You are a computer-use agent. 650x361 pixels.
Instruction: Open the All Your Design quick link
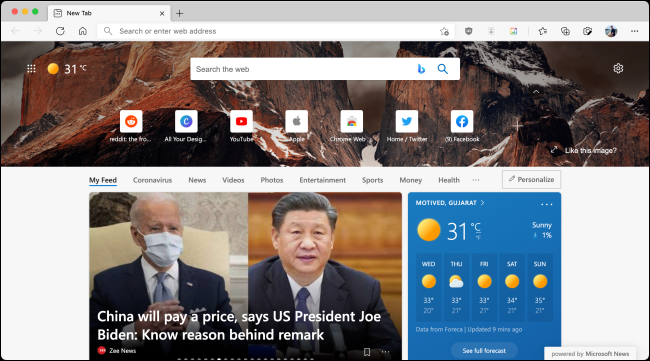[x=186, y=121]
